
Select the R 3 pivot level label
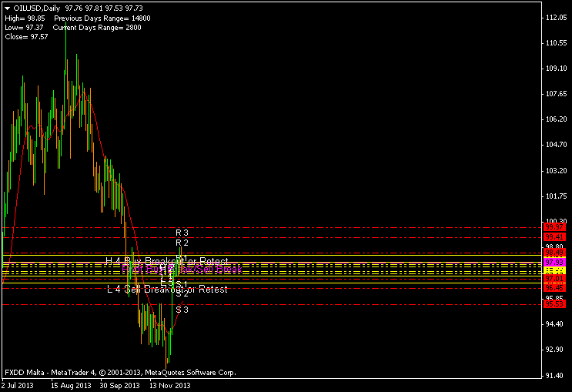[182, 232]
